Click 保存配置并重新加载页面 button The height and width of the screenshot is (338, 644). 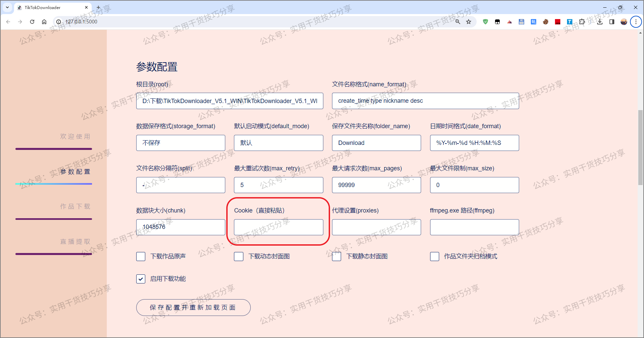tap(193, 307)
